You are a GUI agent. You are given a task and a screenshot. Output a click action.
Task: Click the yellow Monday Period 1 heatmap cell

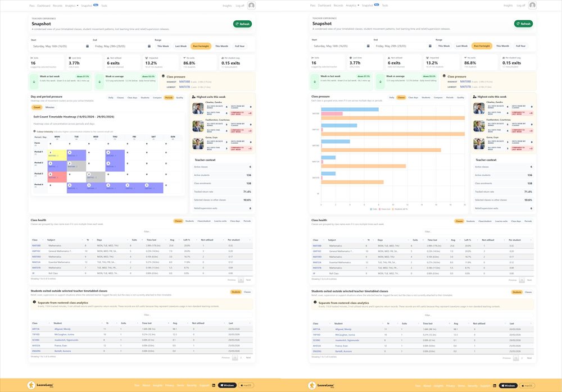coord(57,155)
